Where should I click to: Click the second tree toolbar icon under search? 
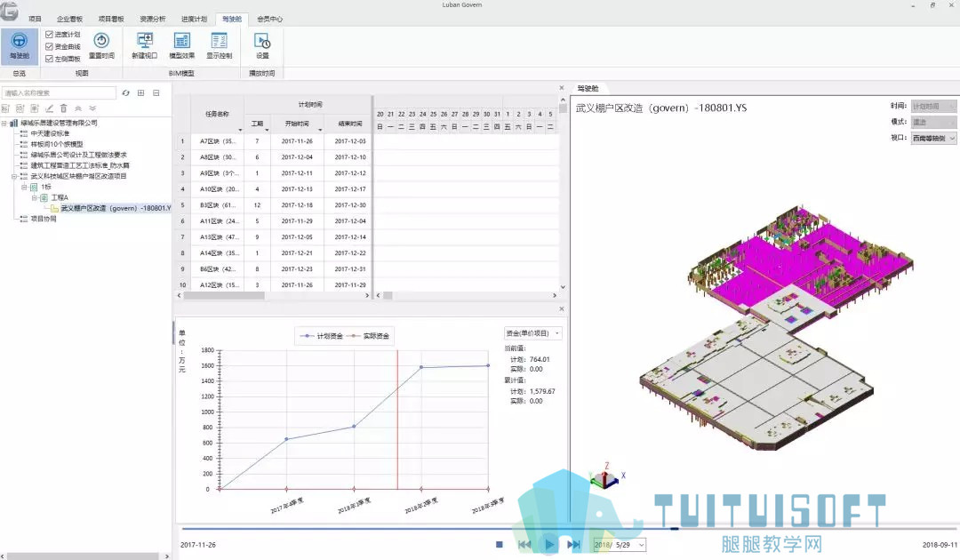tap(20, 108)
